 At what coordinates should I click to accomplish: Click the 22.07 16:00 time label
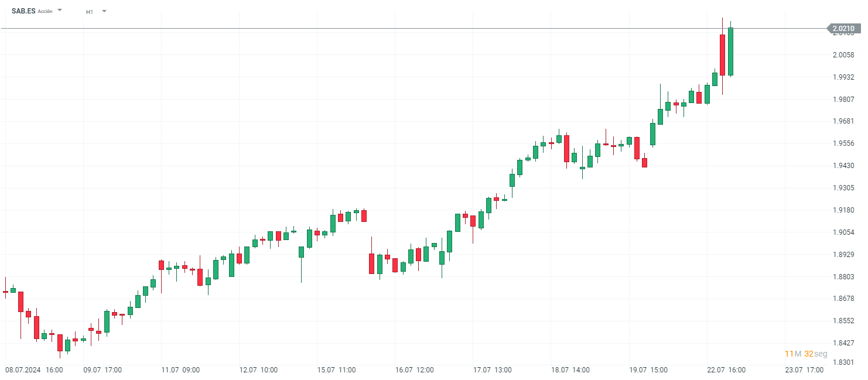click(726, 370)
